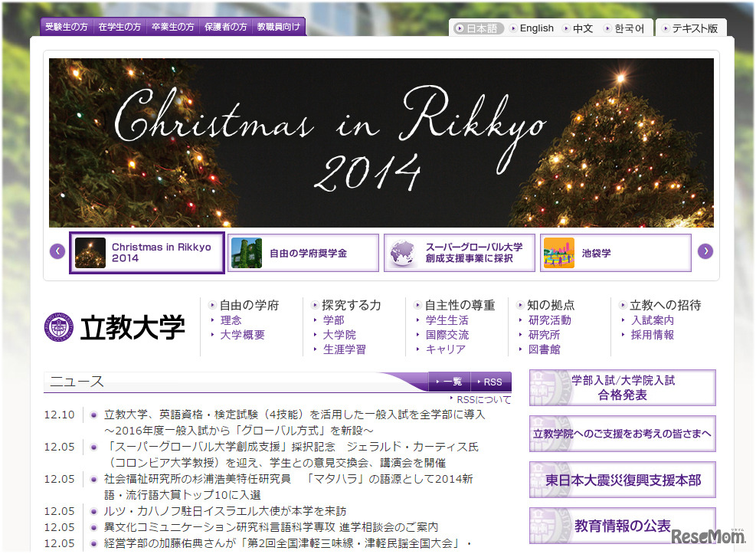Select 池袋学 carousel card
Image resolution: width=756 pixels, height=554 pixels.
pos(616,253)
